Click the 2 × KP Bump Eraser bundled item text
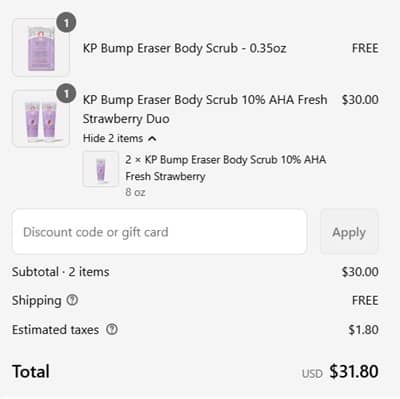This screenshot has width=400, height=399. point(225,168)
